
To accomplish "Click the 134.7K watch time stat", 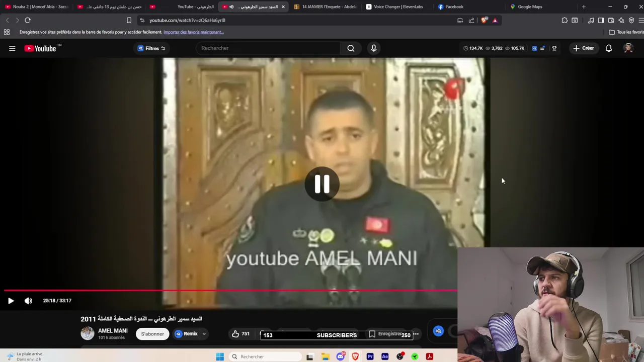I will point(472,48).
